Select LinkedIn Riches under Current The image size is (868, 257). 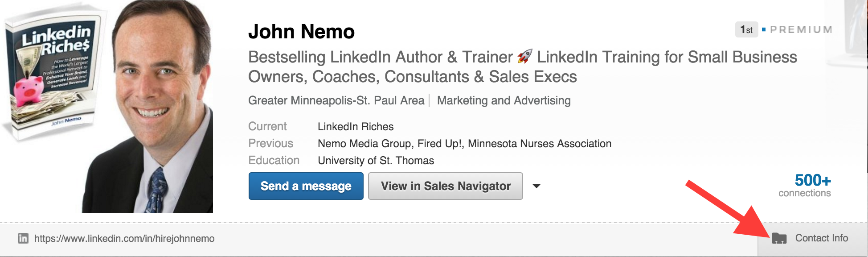tap(355, 127)
